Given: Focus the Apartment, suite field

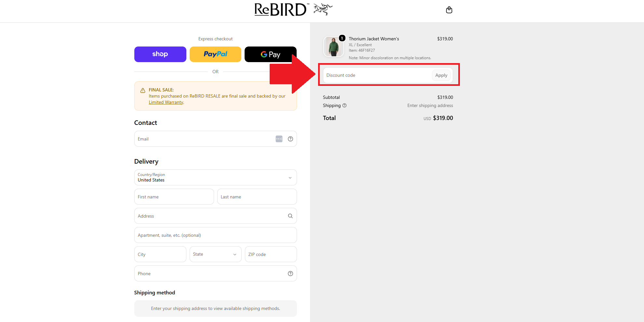Looking at the screenshot, I should (215, 235).
